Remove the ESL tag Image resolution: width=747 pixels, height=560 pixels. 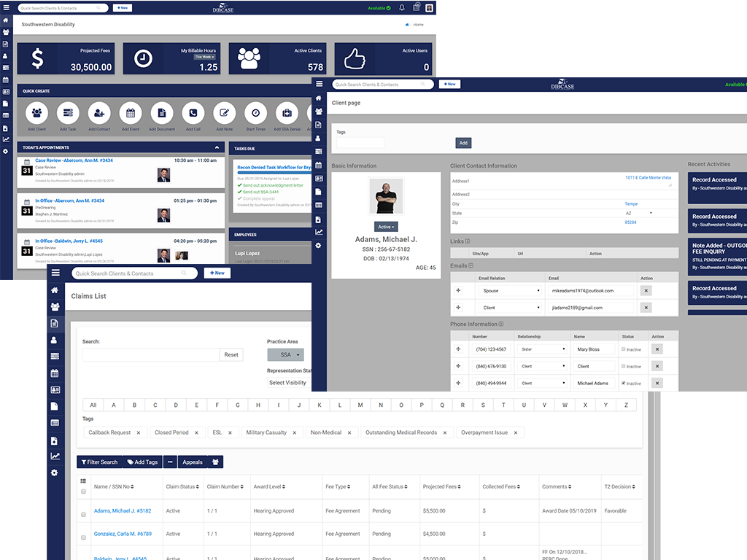[230, 432]
